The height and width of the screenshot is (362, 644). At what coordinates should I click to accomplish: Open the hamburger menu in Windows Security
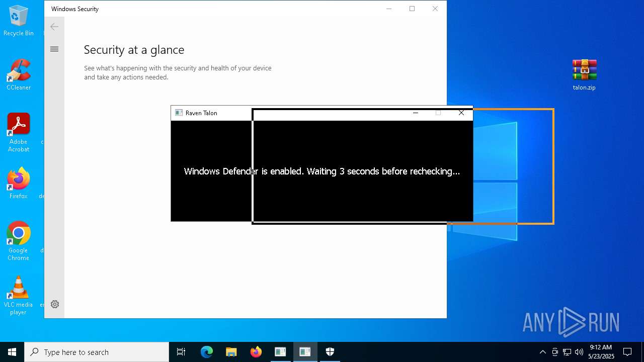[x=54, y=49]
